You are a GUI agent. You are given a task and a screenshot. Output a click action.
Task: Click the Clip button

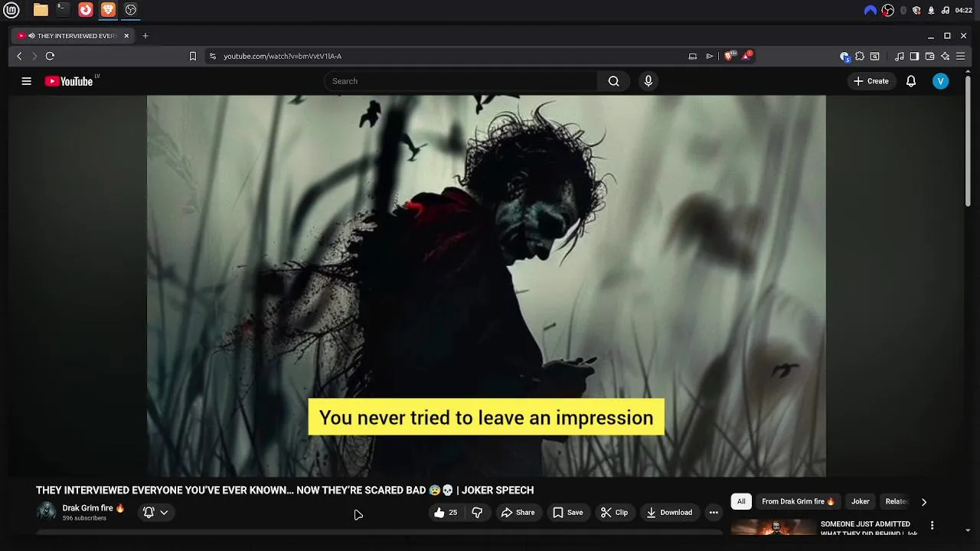(x=614, y=513)
